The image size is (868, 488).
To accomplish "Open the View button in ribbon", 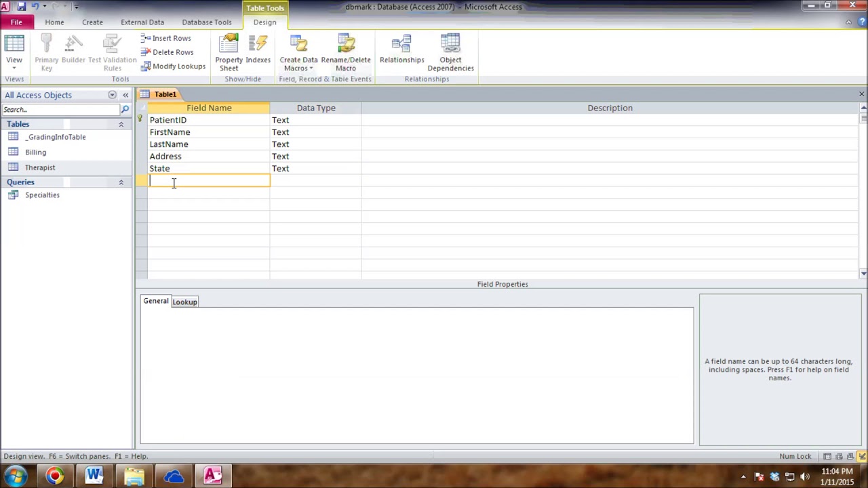I will click(x=14, y=53).
